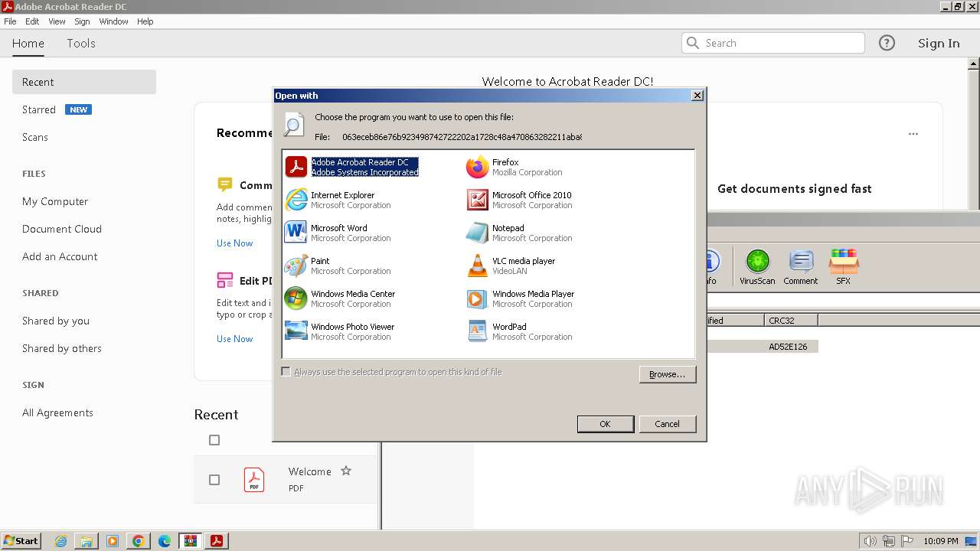Open the Edit menu
This screenshot has height=551, width=980.
(32, 21)
